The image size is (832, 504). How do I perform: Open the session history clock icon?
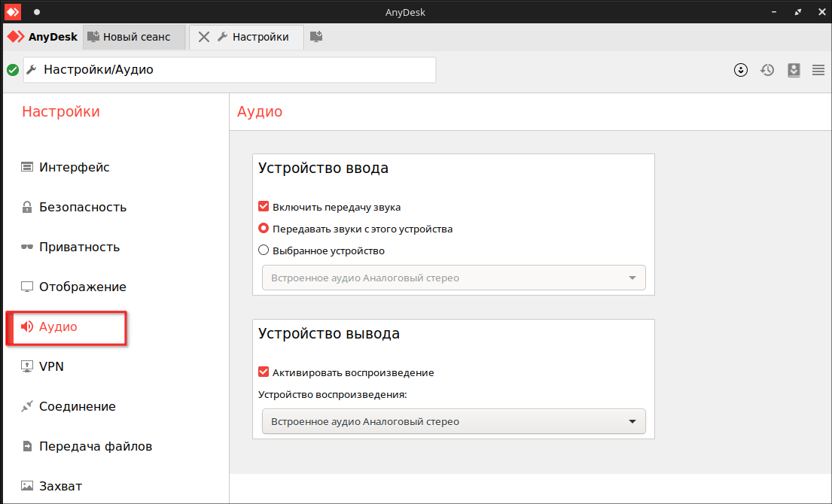[x=767, y=70]
